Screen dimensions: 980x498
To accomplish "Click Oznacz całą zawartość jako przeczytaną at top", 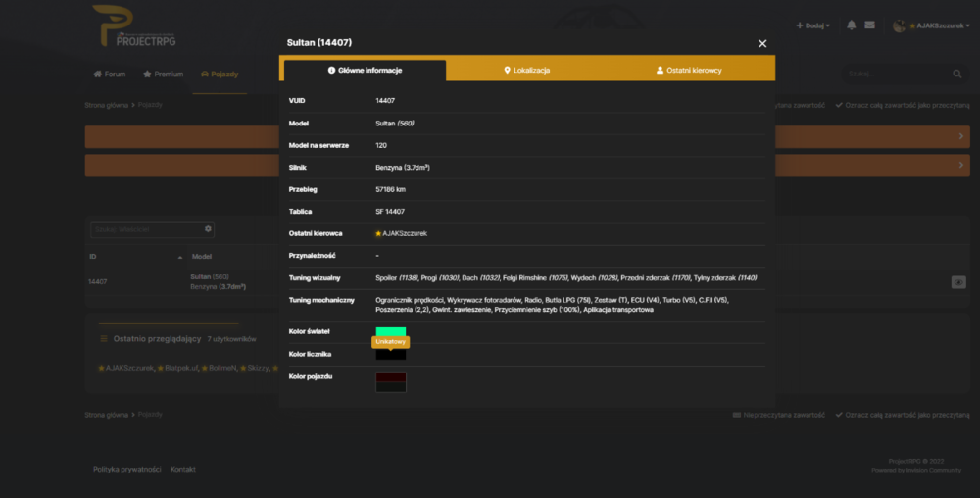I will click(x=903, y=105).
